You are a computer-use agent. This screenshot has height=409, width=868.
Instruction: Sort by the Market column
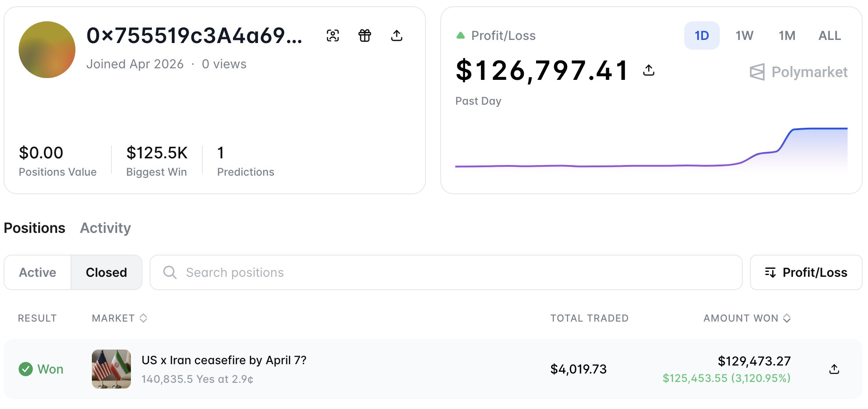tap(119, 318)
